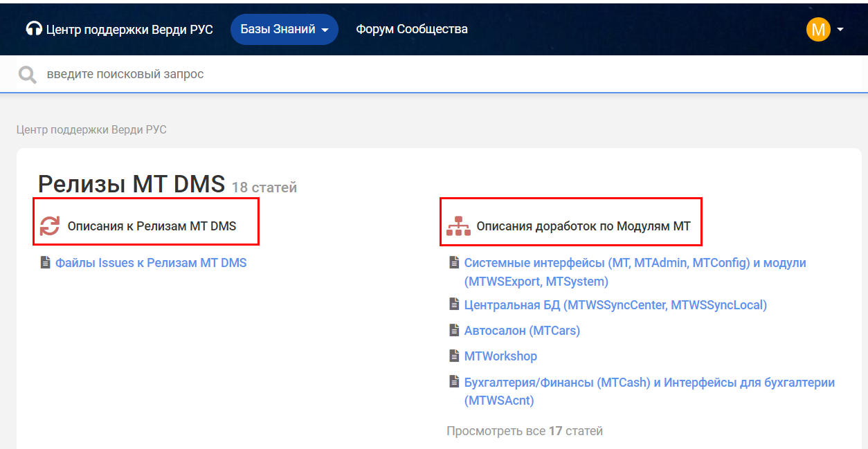Image resolution: width=868 pixels, height=449 pixels.
Task: Go to Центр поддержки Верди РУС home
Action: coord(129,29)
